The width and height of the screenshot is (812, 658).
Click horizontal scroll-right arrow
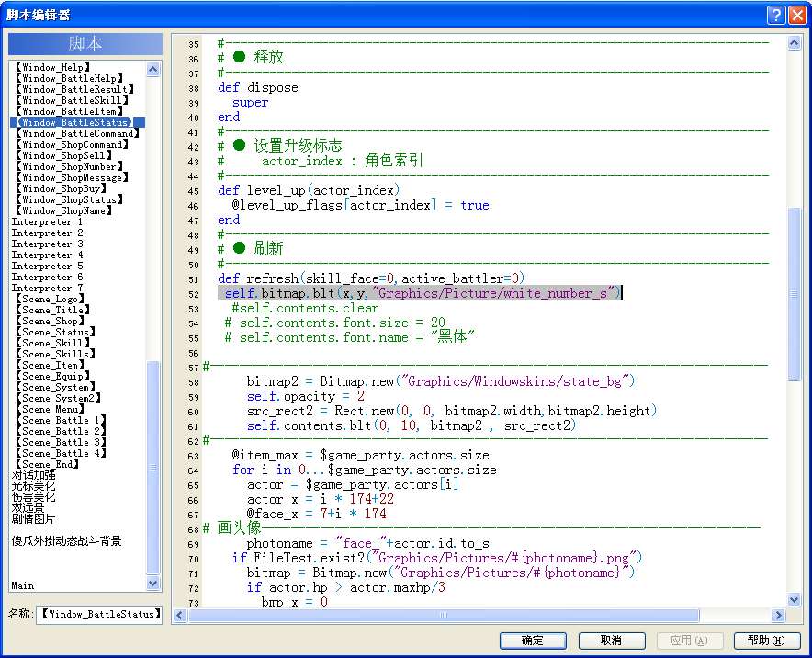click(778, 615)
